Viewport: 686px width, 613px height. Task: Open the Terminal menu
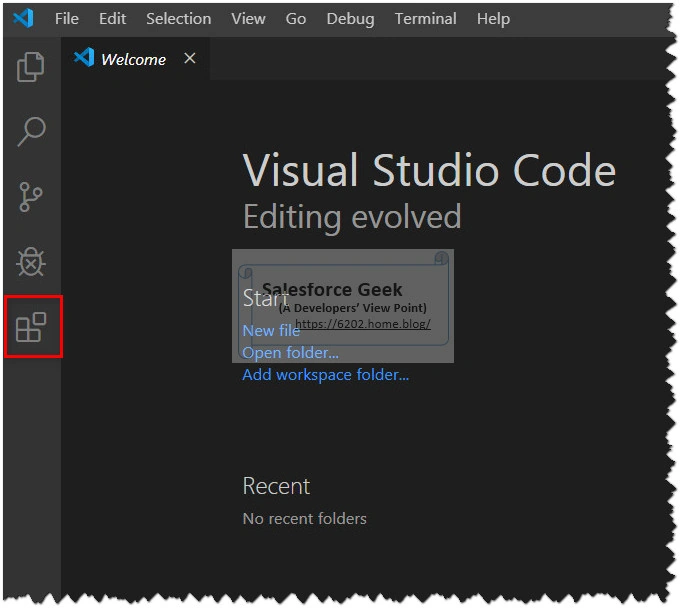426,19
